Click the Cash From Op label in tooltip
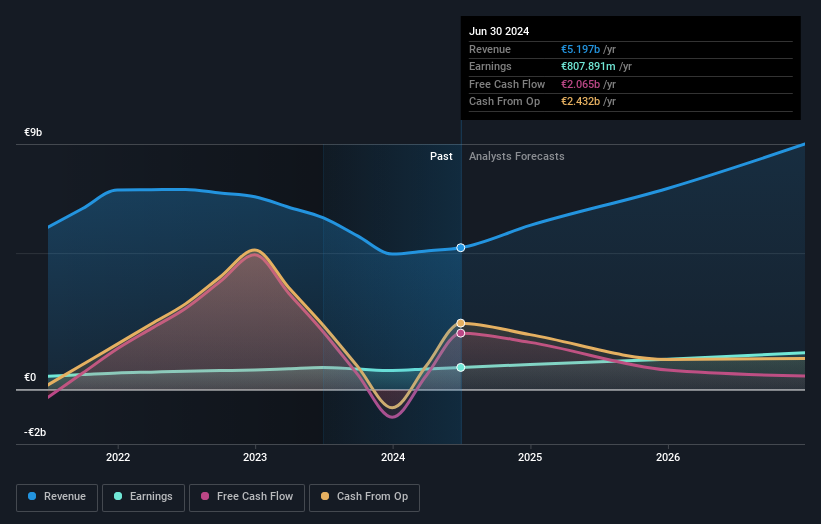The height and width of the screenshot is (524, 821). (504, 102)
